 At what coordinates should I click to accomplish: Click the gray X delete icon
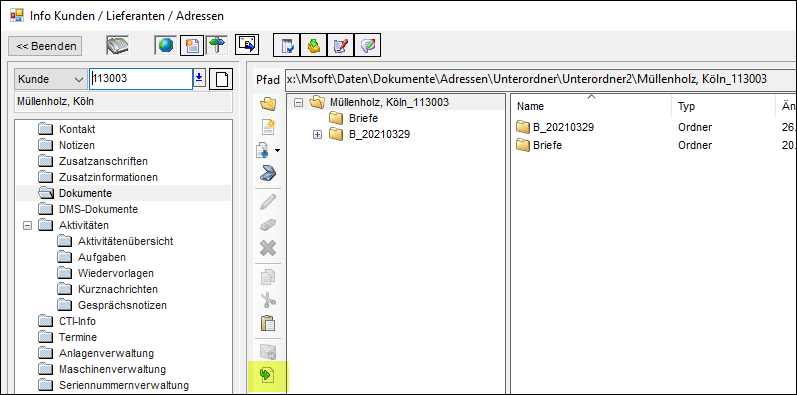(x=268, y=249)
